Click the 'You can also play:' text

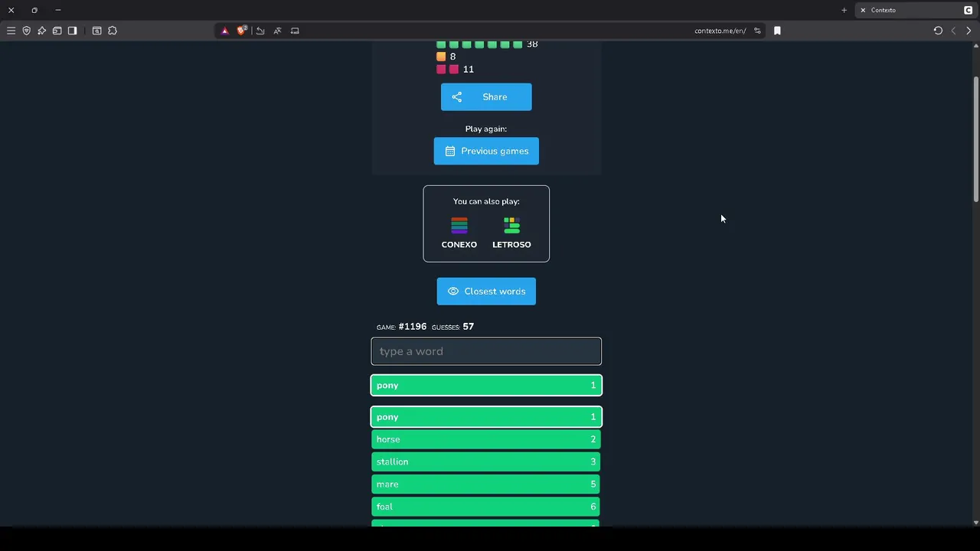tap(486, 201)
